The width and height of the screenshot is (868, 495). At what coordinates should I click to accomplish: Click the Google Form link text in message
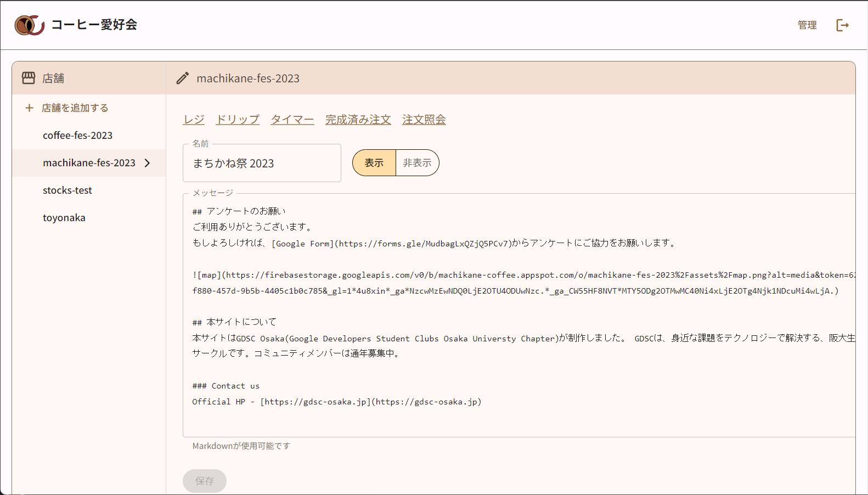(x=392, y=243)
